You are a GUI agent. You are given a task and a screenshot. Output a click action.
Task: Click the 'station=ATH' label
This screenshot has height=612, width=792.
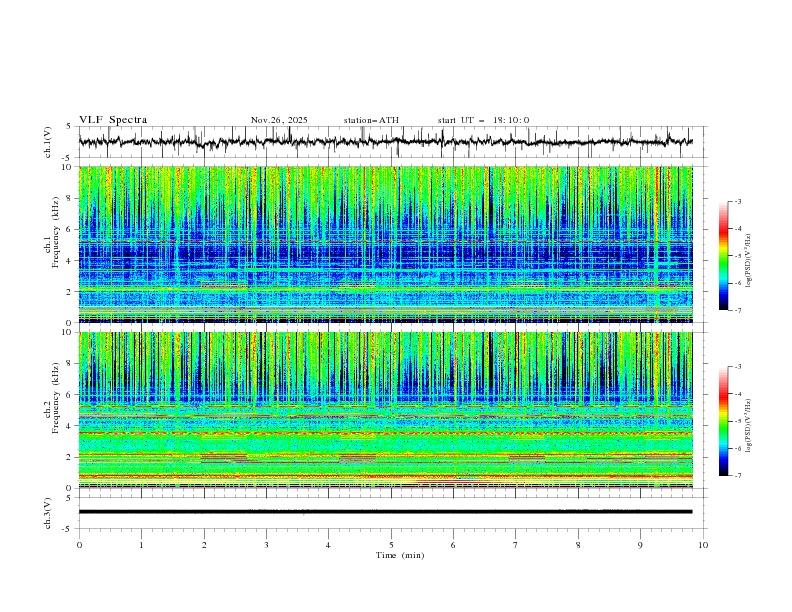coord(371,120)
